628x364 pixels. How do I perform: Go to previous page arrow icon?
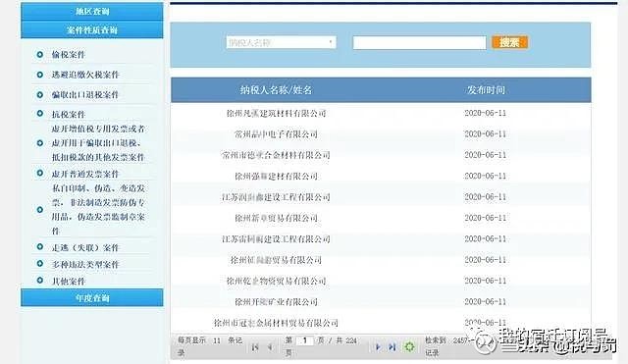[271, 347]
